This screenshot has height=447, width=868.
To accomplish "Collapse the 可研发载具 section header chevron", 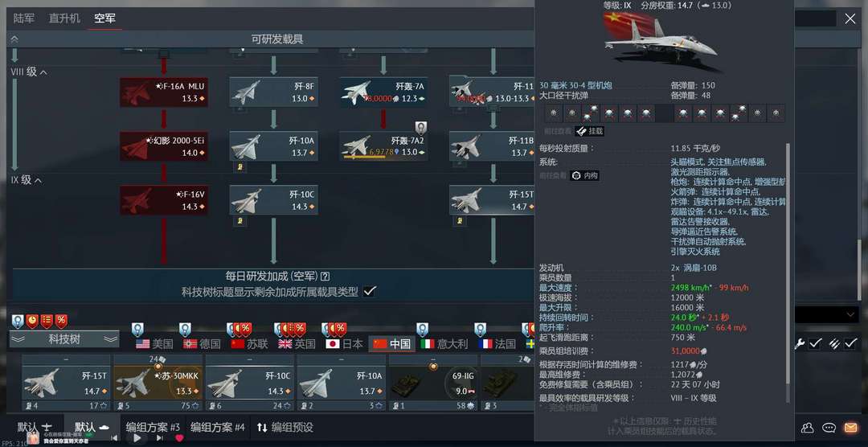I will click(x=14, y=39).
